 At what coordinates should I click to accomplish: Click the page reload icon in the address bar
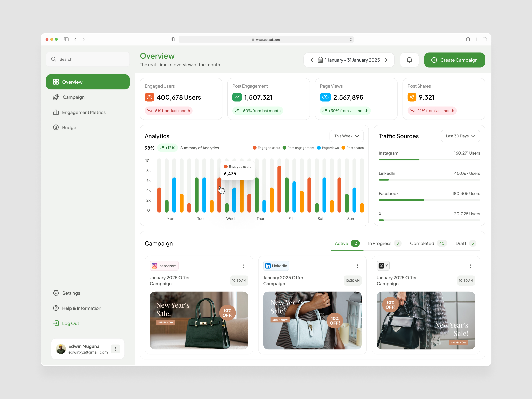[x=351, y=39]
